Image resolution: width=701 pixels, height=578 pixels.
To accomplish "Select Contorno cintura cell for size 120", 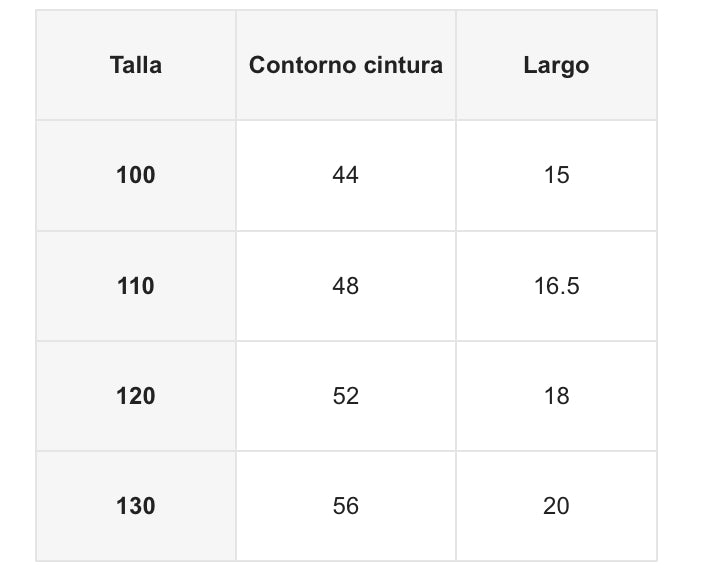I will [x=346, y=396].
